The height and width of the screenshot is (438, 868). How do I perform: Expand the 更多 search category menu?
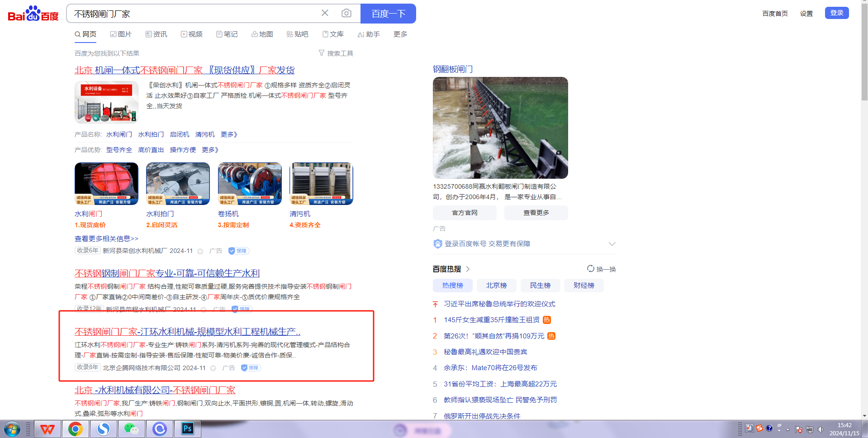pyautogui.click(x=400, y=34)
